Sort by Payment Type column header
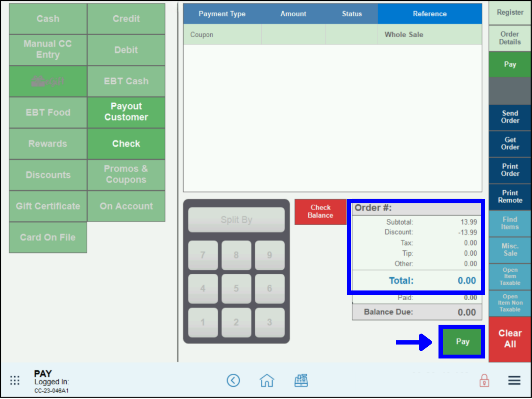Image resolution: width=532 pixels, height=399 pixels. (x=222, y=14)
